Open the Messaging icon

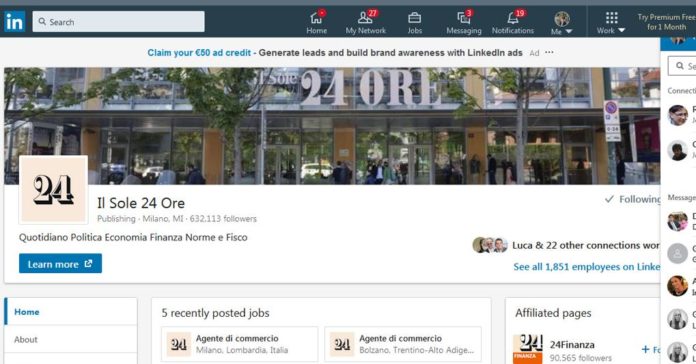tap(464, 22)
